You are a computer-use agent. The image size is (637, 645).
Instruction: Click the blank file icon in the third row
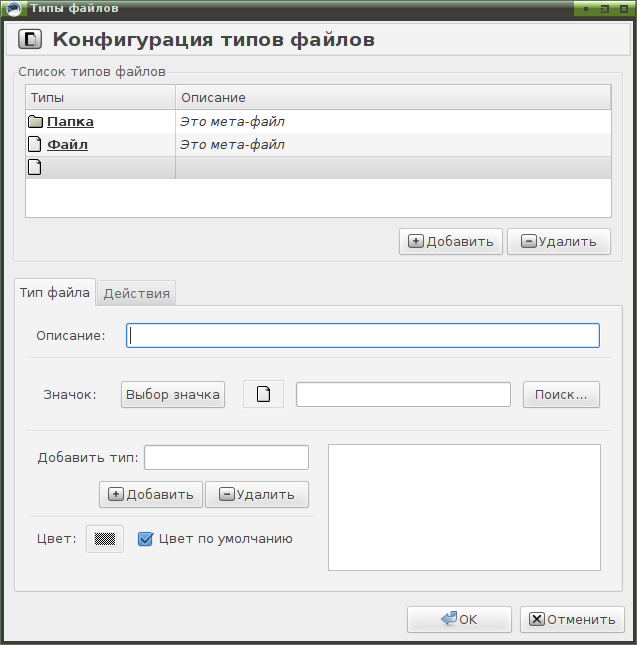[x=35, y=167]
